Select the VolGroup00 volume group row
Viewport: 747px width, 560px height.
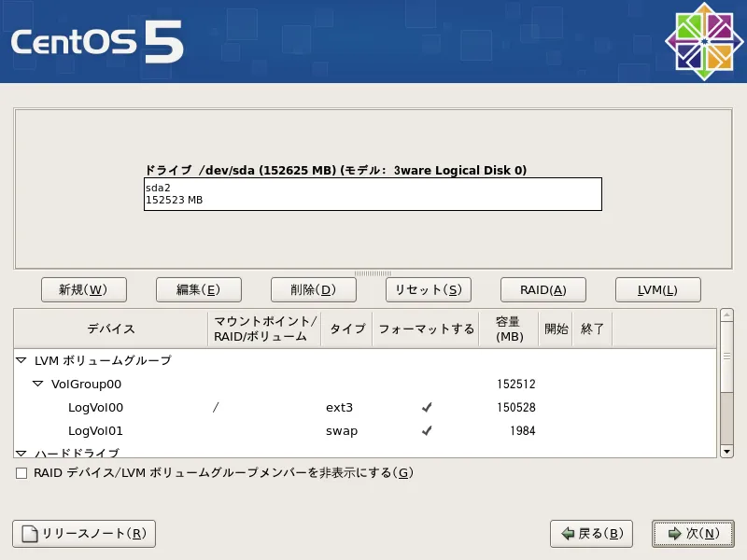tap(365, 384)
